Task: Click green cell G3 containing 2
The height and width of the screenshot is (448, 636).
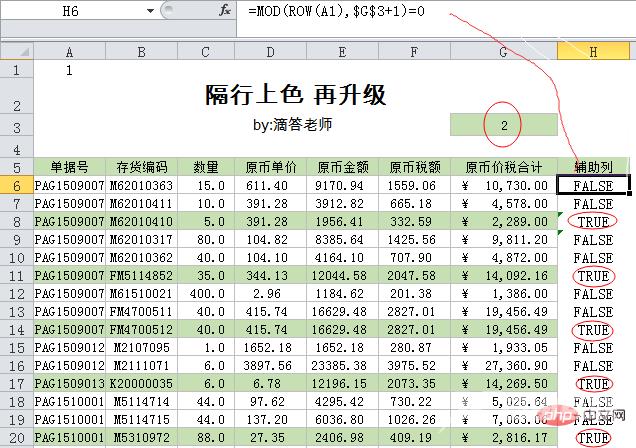Action: pyautogui.click(x=504, y=125)
